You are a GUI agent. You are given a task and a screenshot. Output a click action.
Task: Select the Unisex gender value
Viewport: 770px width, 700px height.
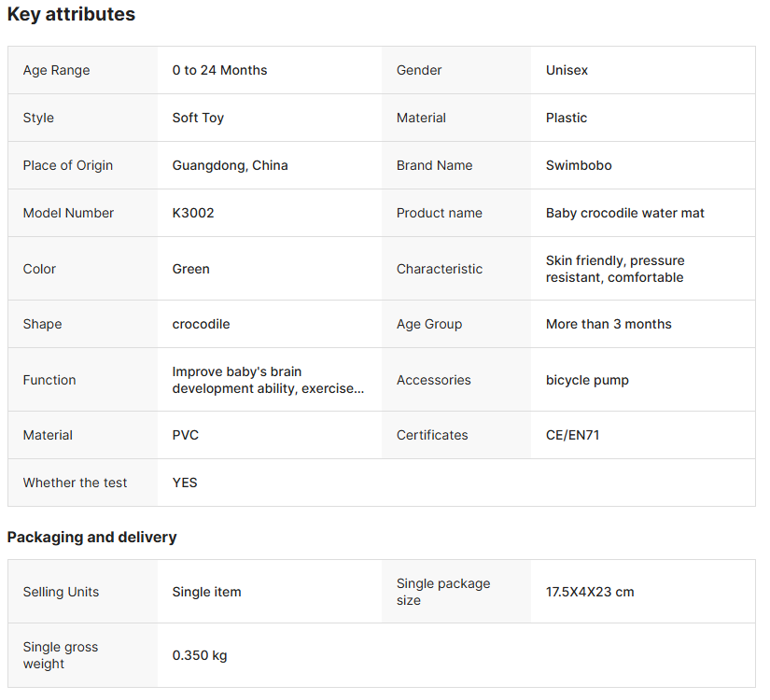[x=567, y=70]
